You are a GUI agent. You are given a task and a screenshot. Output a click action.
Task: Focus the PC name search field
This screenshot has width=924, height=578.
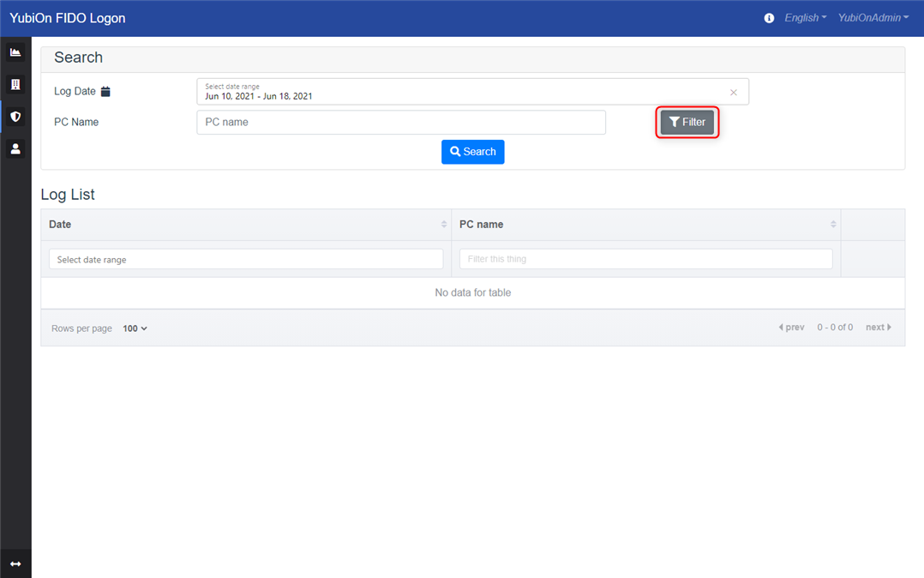click(401, 122)
